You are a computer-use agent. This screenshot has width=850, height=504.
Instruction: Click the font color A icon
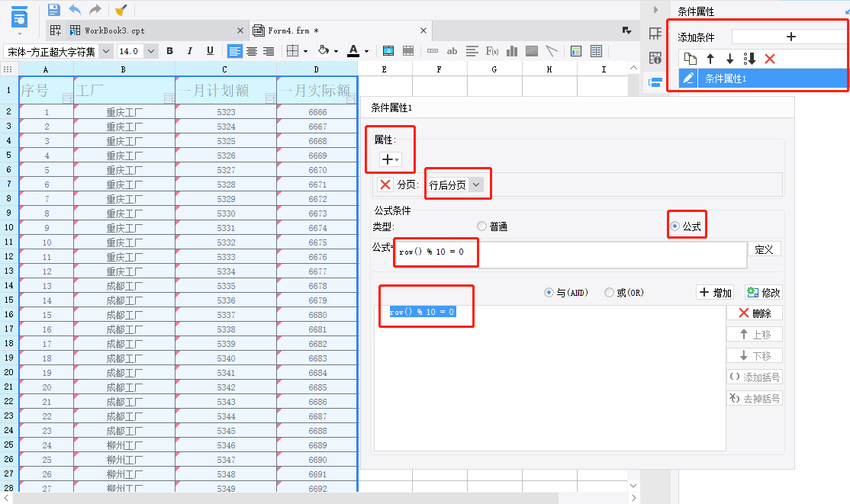353,51
